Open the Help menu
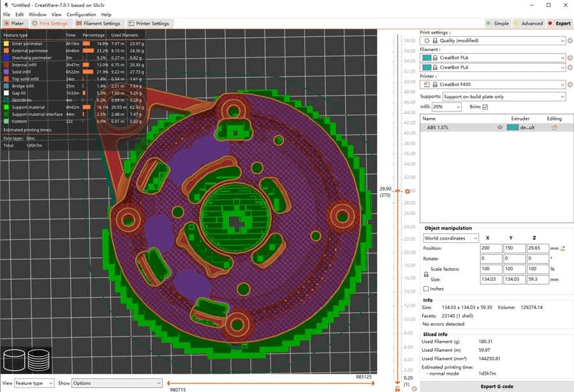This screenshot has width=574, height=392. [x=106, y=15]
